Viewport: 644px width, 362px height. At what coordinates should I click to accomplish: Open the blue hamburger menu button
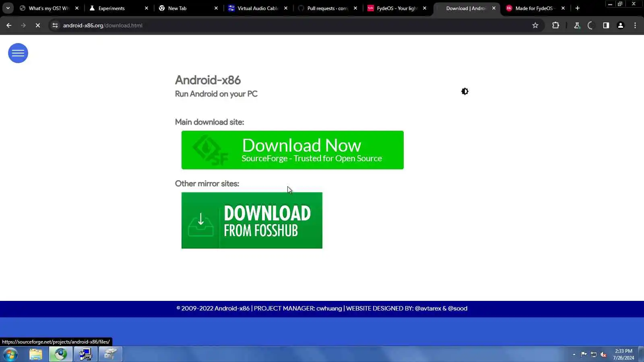click(x=18, y=53)
